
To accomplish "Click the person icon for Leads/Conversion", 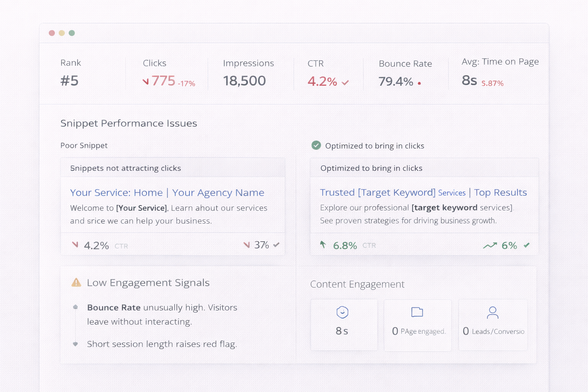I will [x=493, y=312].
